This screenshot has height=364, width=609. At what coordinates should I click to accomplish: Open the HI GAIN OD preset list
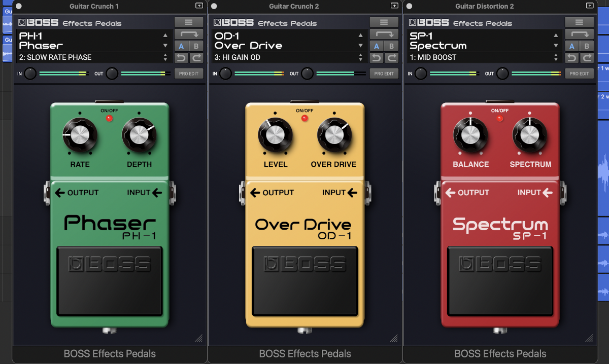tap(289, 57)
